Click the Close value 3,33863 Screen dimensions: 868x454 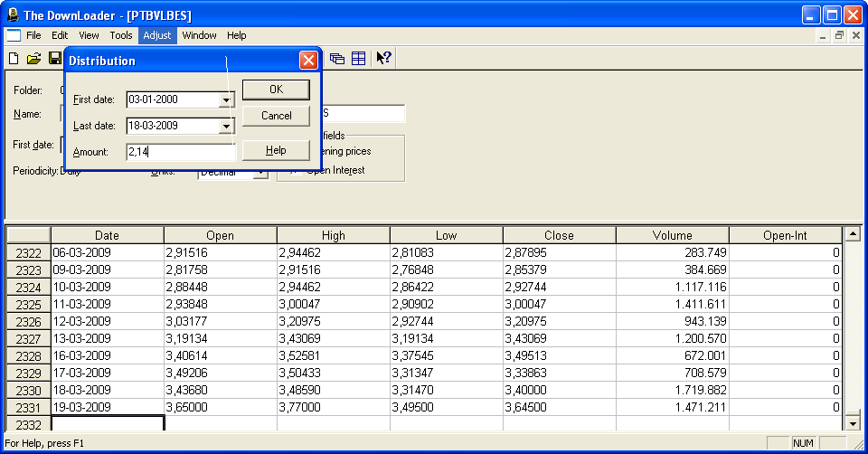click(x=559, y=373)
